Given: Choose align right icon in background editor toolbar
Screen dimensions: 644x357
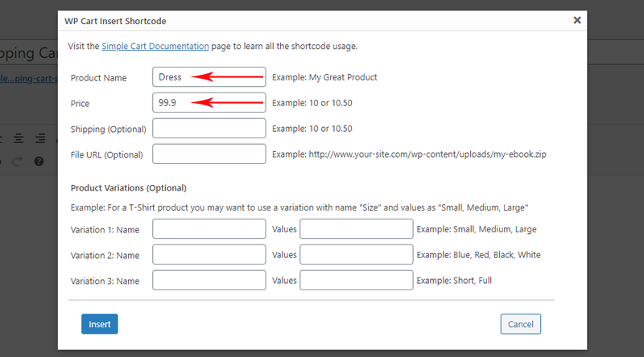Looking at the screenshot, I should tap(40, 138).
